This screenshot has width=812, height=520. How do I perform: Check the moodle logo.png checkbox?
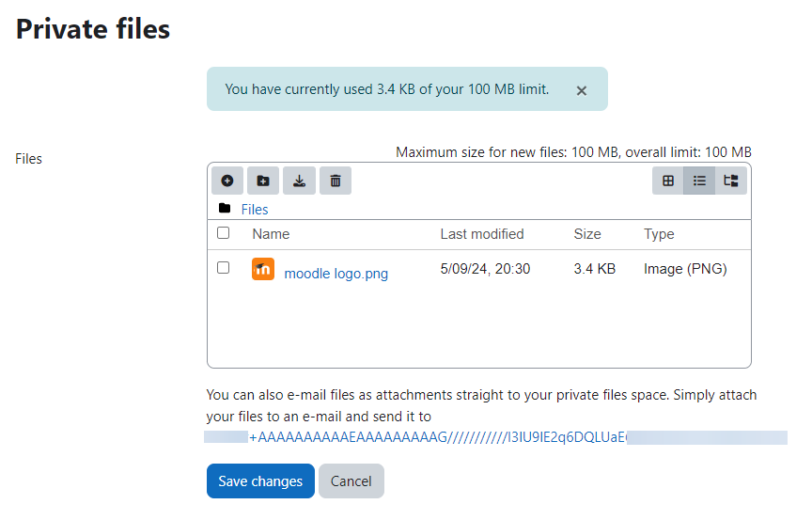click(x=223, y=268)
